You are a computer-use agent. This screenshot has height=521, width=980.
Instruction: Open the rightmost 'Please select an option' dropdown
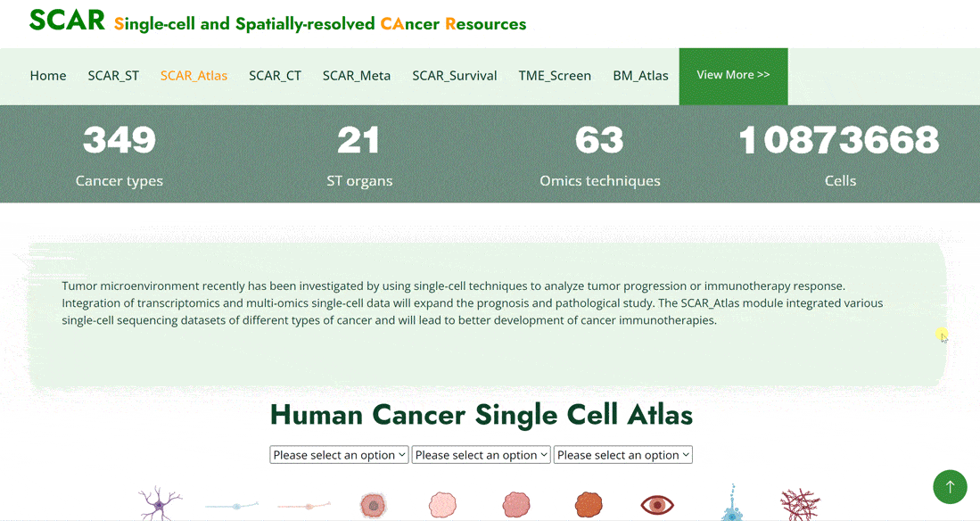(x=623, y=455)
